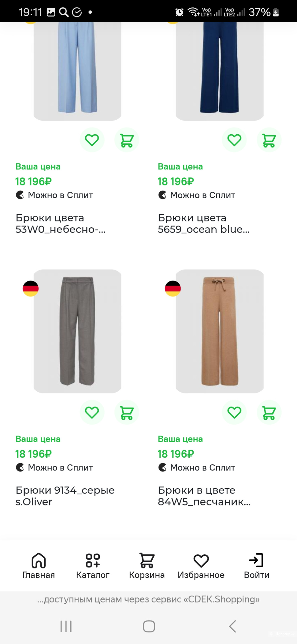Viewport: 297px width, 644px height.
Task: Favorite the grey s.Oliver trousers
Action: [92, 412]
